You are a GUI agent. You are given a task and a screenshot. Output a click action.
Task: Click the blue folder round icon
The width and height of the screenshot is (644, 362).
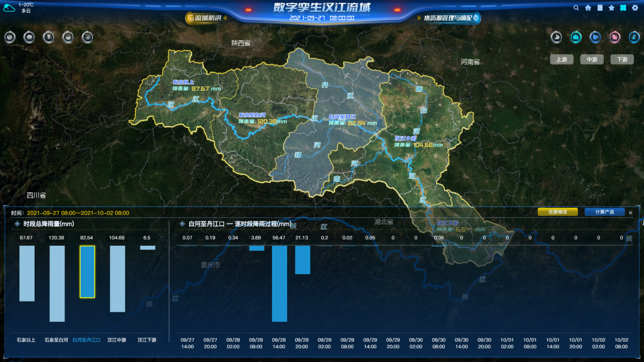[x=595, y=37]
